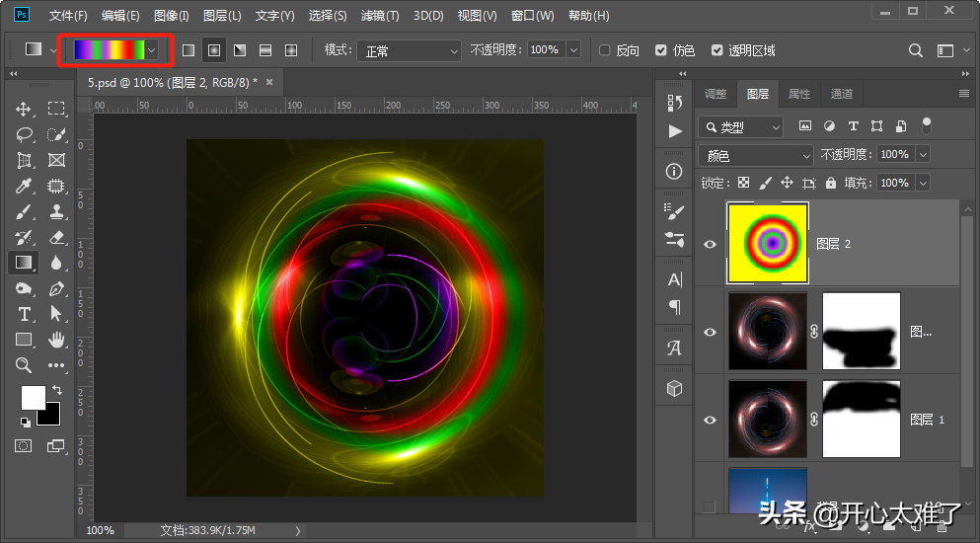Select the Crop tool

click(24, 160)
